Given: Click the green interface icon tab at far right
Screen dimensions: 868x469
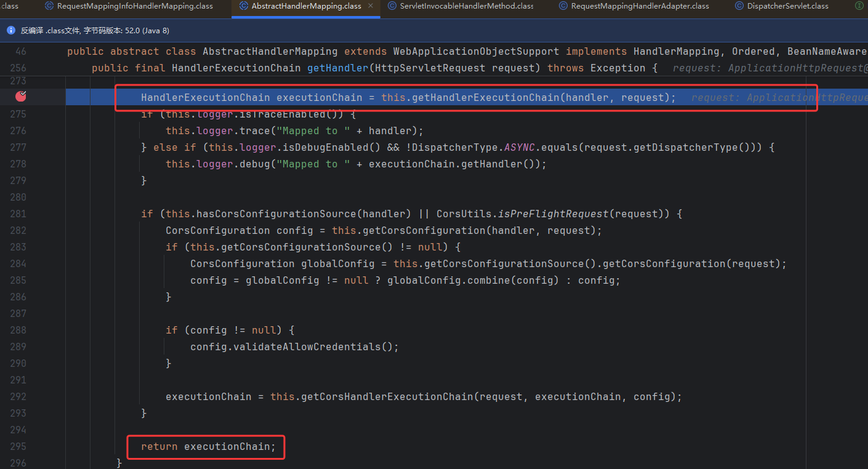Looking at the screenshot, I should tap(859, 6).
